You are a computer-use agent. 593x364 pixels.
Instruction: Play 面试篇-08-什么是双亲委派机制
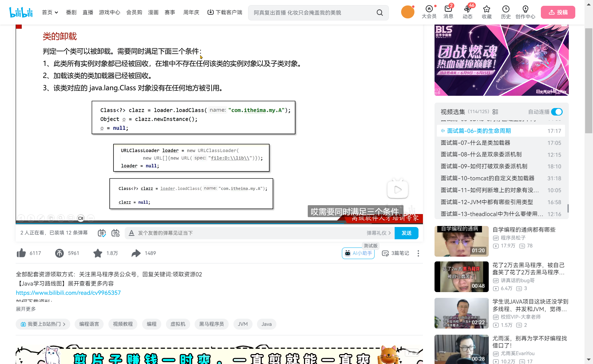[501, 154]
